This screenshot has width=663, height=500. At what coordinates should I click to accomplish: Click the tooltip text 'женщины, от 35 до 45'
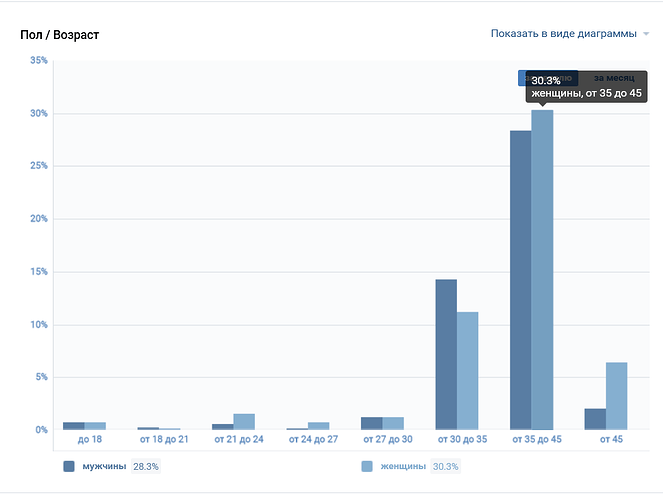click(586, 93)
